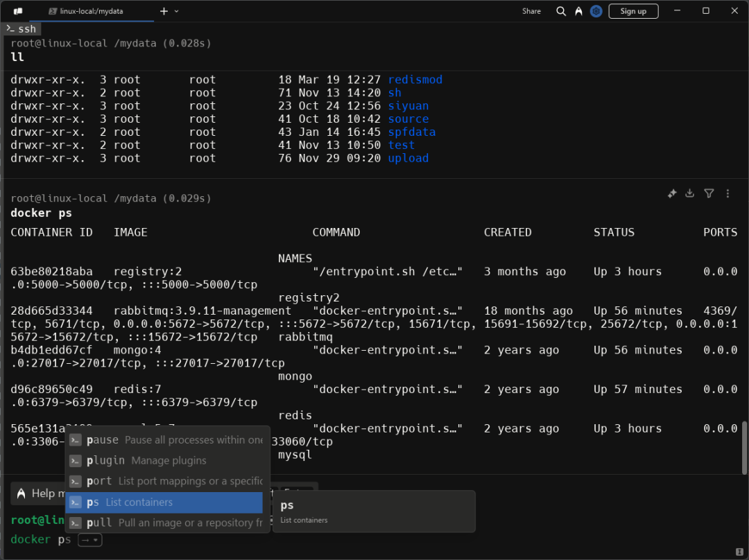Save the docker ps block output
749x560 pixels.
[x=690, y=194]
